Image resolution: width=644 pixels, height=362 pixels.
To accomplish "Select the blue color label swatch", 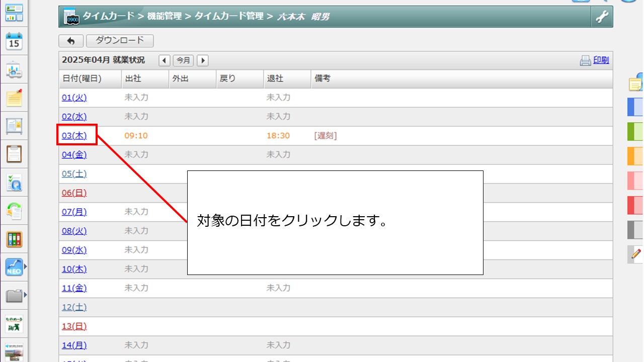I will click(635, 107).
